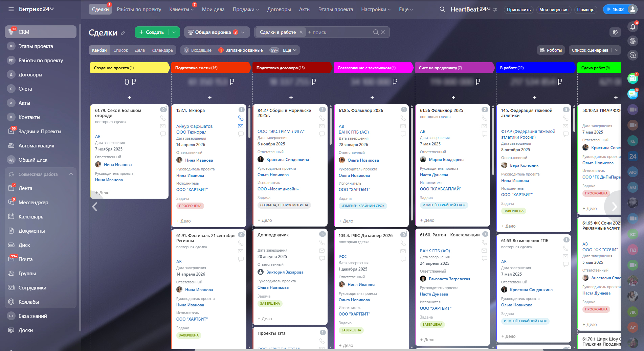
Task: Open Почта via its sidebar envelope icon
Action: 11,259
